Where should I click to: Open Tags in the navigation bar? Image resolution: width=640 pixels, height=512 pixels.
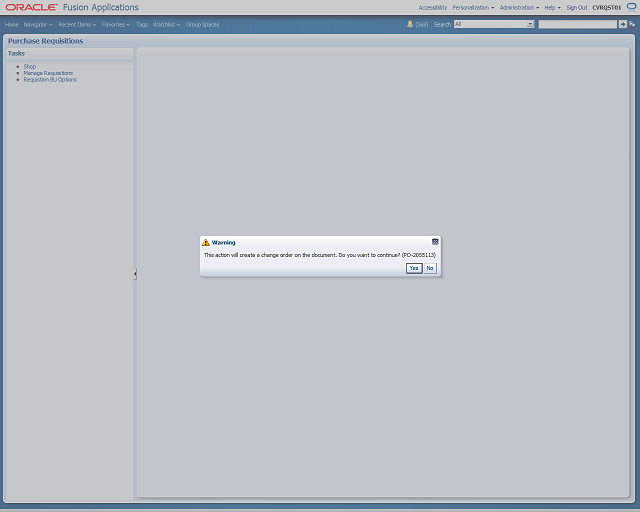coord(142,24)
